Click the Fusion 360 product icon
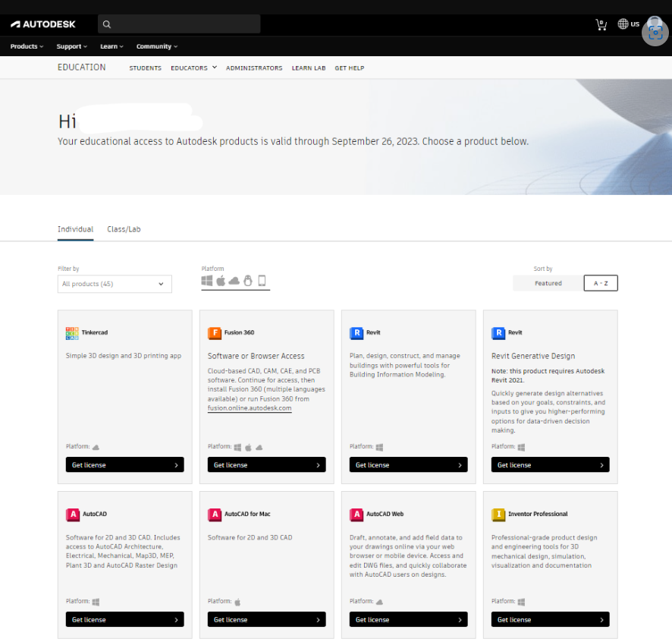 [x=215, y=333]
